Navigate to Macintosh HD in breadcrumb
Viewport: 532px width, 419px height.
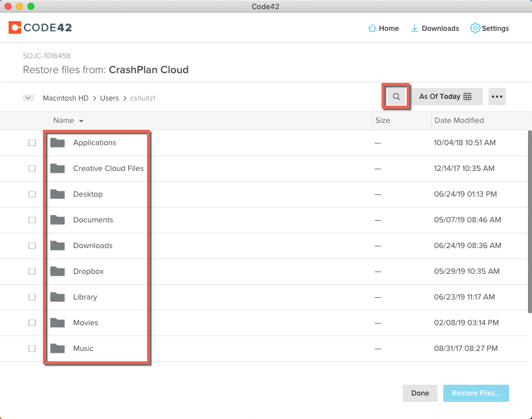tap(65, 98)
